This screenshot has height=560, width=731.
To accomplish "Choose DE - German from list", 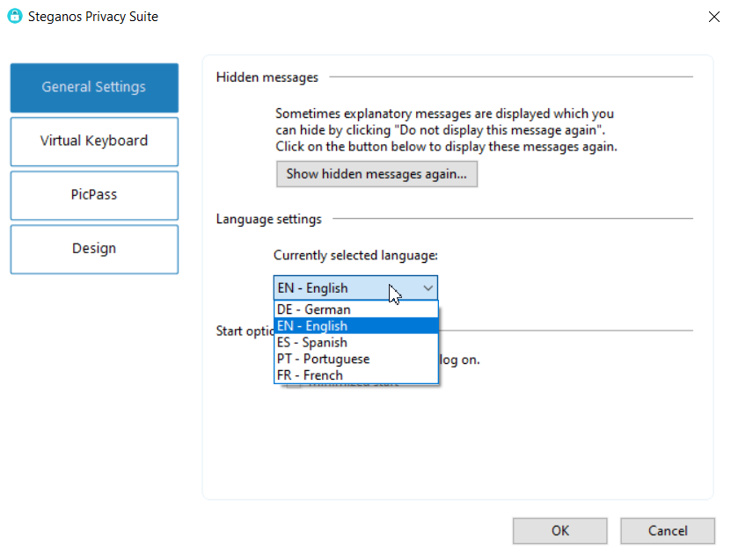I will (356, 309).
